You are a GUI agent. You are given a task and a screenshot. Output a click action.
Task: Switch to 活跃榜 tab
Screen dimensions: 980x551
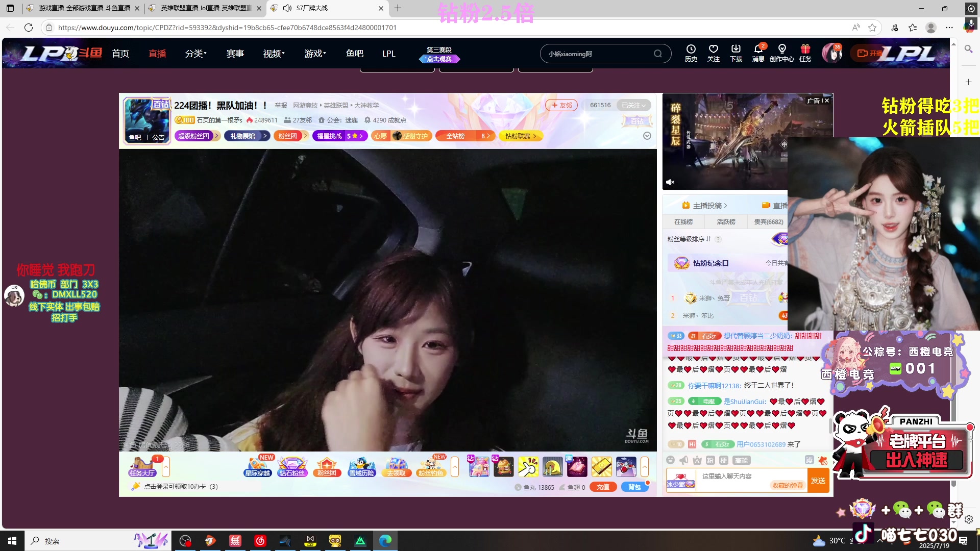(x=726, y=222)
